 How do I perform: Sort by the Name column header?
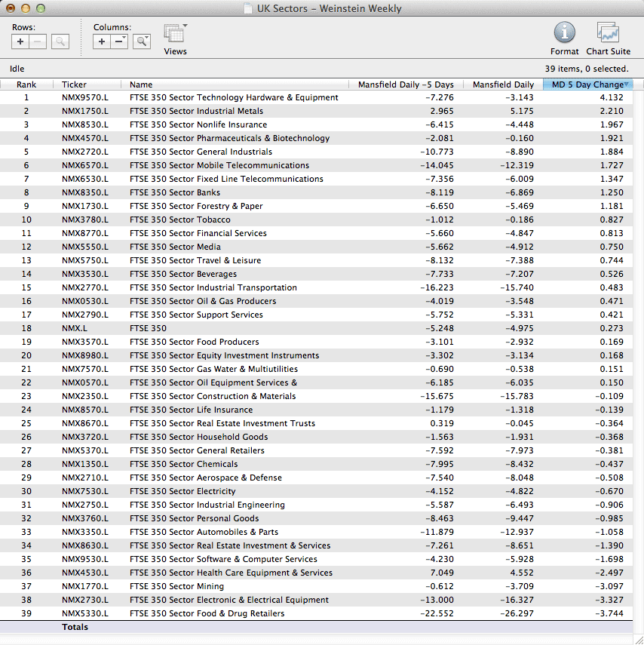[141, 84]
